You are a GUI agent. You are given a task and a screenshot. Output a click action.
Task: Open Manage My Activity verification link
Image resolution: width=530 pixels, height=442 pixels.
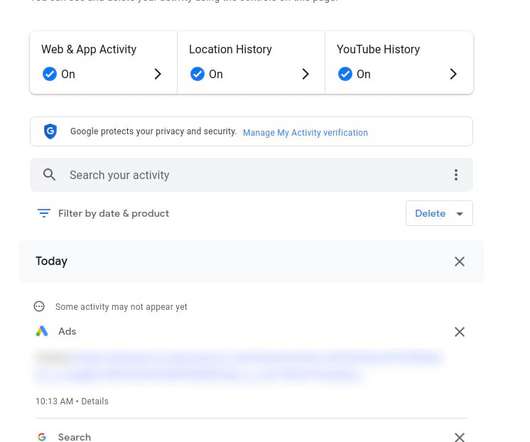[305, 132]
